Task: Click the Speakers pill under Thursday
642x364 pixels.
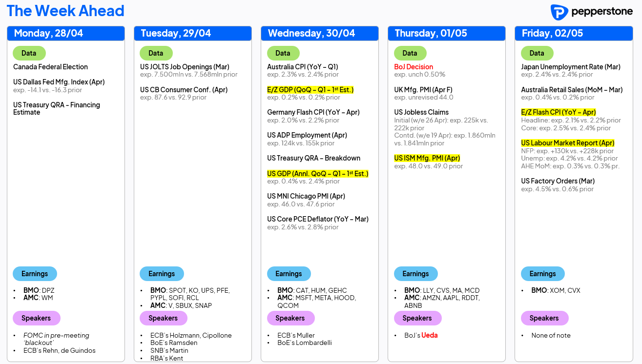Action: 417,318
